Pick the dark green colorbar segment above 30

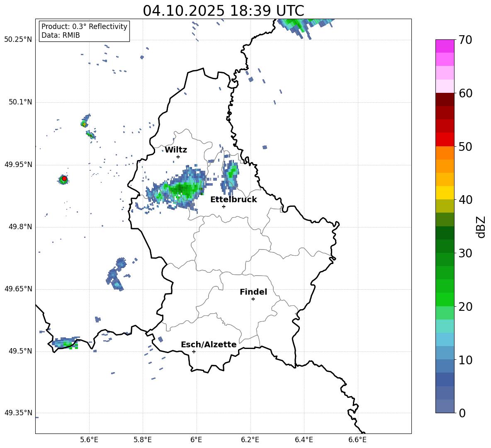(445, 246)
